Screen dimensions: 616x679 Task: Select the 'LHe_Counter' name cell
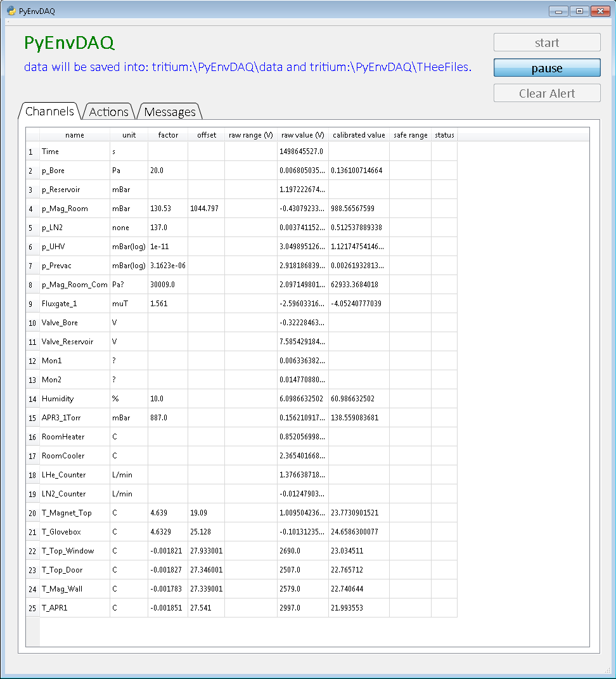(75, 475)
